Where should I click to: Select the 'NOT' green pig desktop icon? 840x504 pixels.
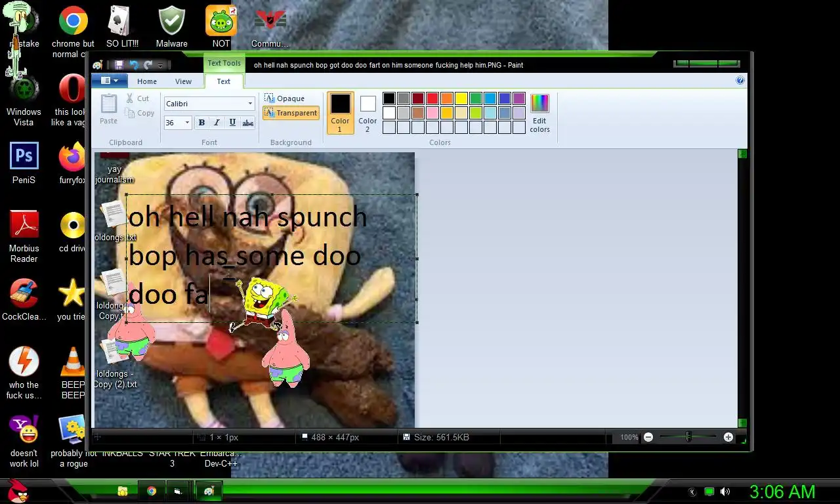[221, 26]
